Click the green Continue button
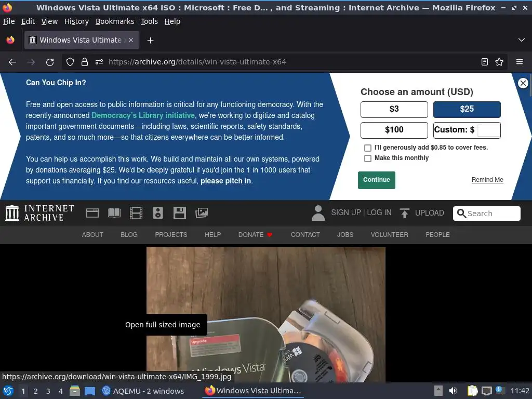 [x=377, y=180]
